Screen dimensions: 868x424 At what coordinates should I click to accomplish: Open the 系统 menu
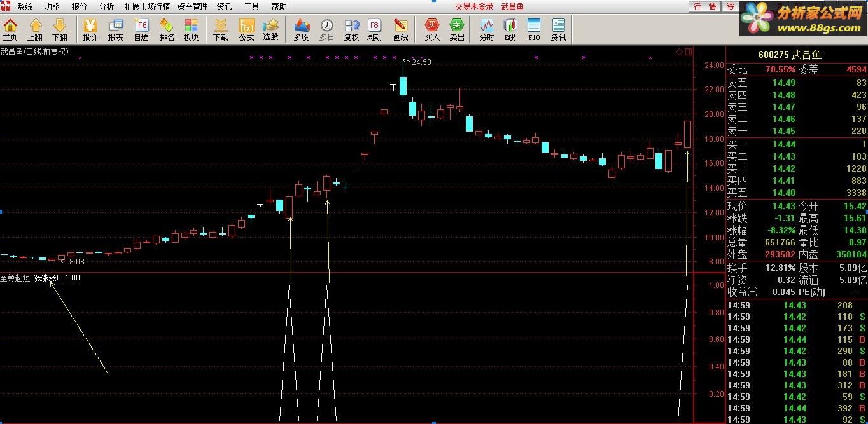[x=25, y=6]
